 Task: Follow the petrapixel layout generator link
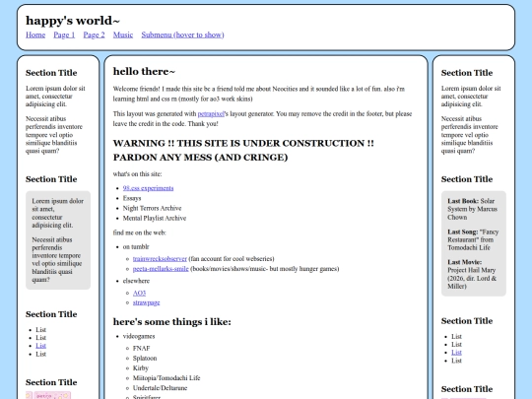pos(211,114)
